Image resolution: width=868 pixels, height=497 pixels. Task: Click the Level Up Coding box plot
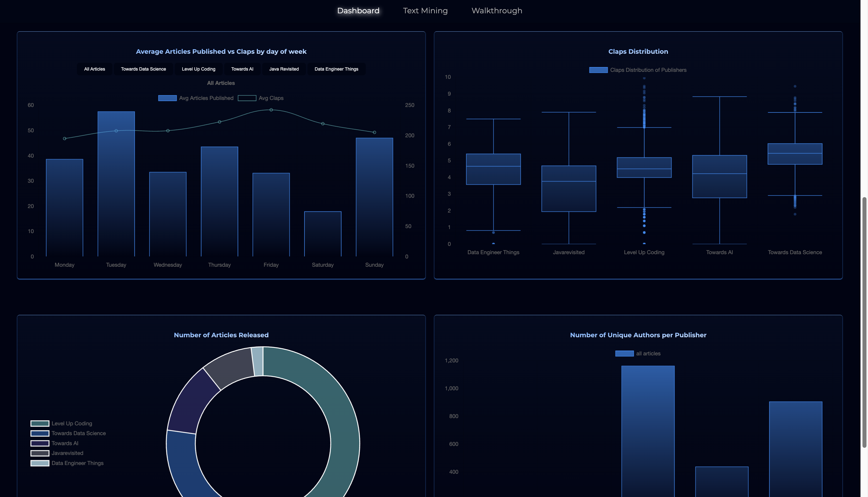click(644, 167)
